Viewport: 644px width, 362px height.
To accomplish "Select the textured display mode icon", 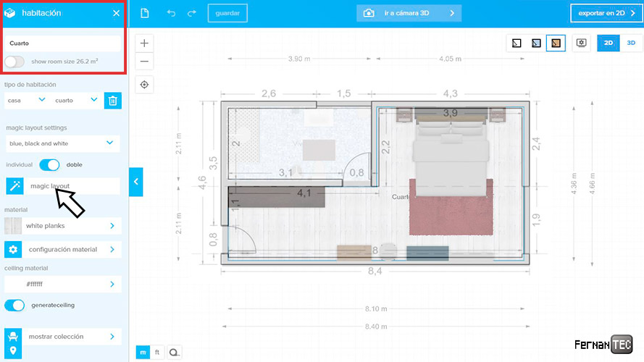I will point(556,43).
